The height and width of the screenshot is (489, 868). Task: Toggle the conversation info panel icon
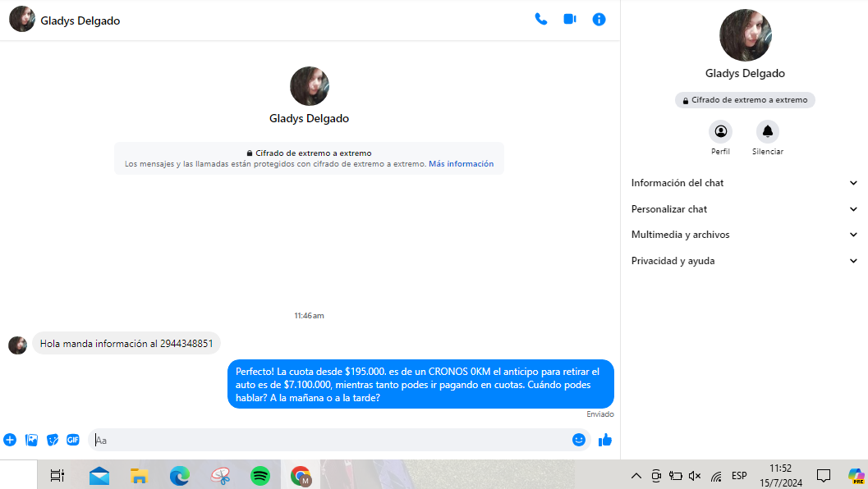point(599,20)
